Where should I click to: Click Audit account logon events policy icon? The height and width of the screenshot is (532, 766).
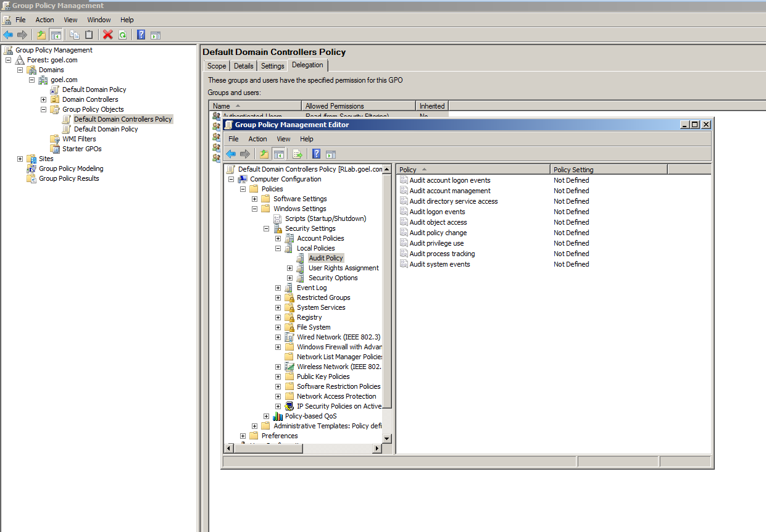click(x=404, y=180)
